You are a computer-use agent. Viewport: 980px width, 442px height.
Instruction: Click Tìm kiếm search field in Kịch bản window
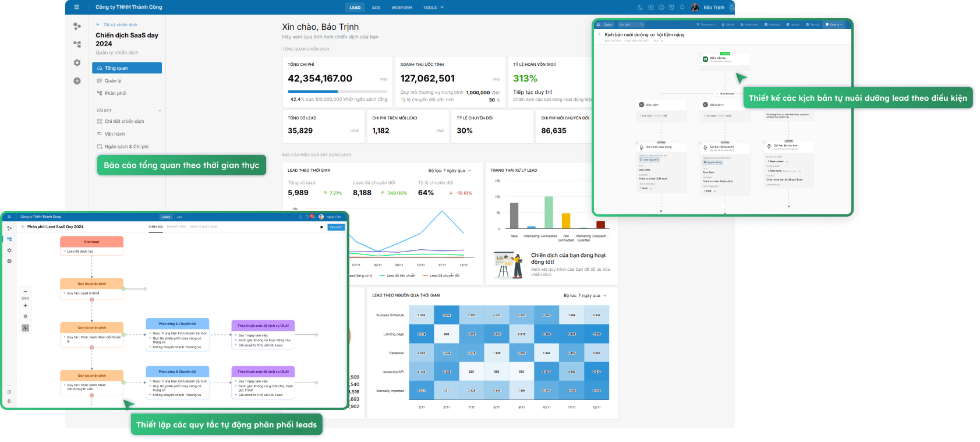pyautogui.click(x=631, y=24)
